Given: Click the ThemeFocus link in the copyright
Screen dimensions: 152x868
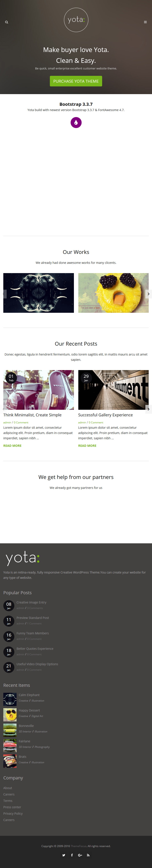Looking at the screenshot, I should click(79, 846).
